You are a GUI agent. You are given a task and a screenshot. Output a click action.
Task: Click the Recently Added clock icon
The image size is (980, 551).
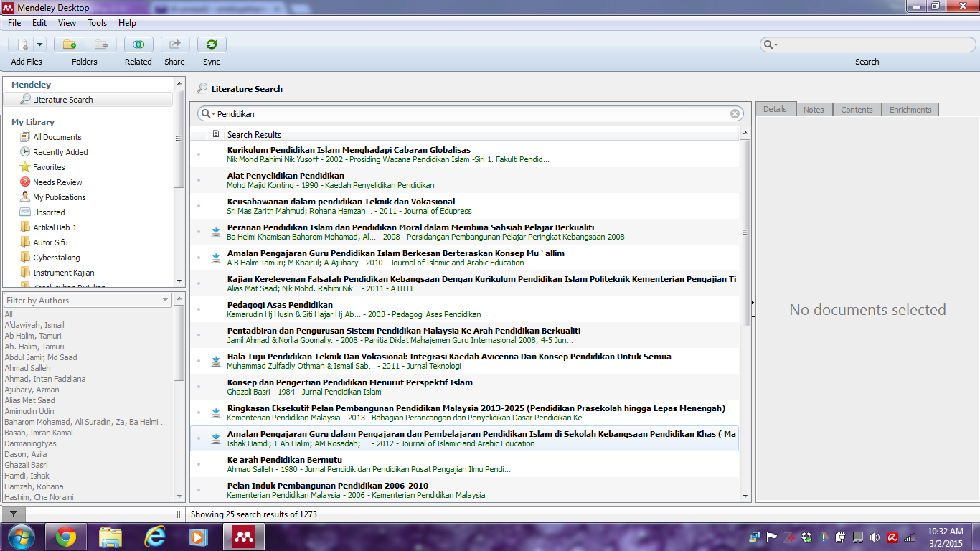(25, 152)
